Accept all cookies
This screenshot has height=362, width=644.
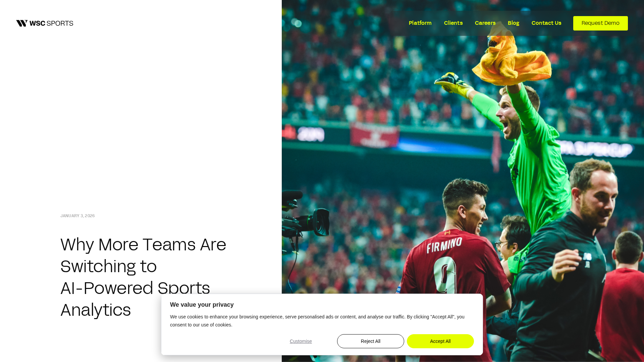click(440, 341)
